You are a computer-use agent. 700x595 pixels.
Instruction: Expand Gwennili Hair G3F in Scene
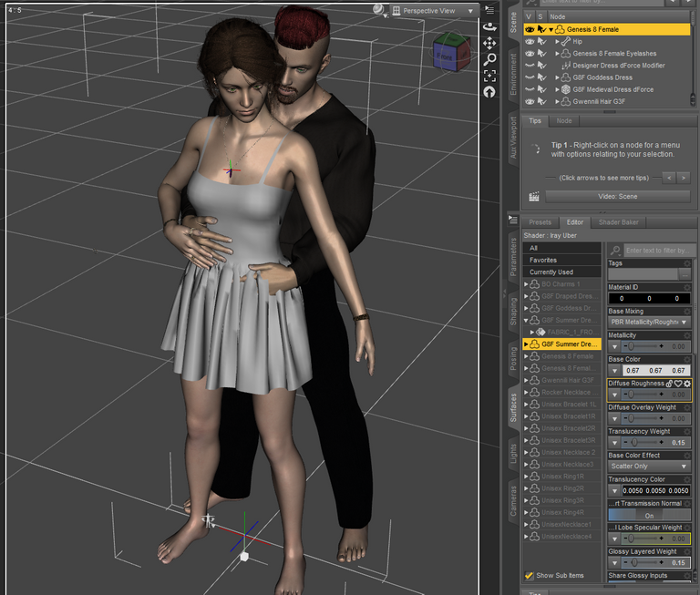pos(557,101)
